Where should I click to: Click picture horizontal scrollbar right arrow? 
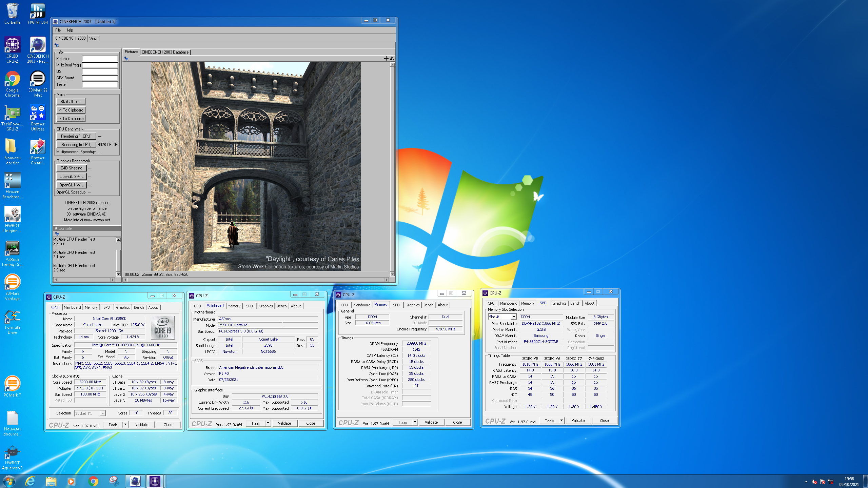386,280
